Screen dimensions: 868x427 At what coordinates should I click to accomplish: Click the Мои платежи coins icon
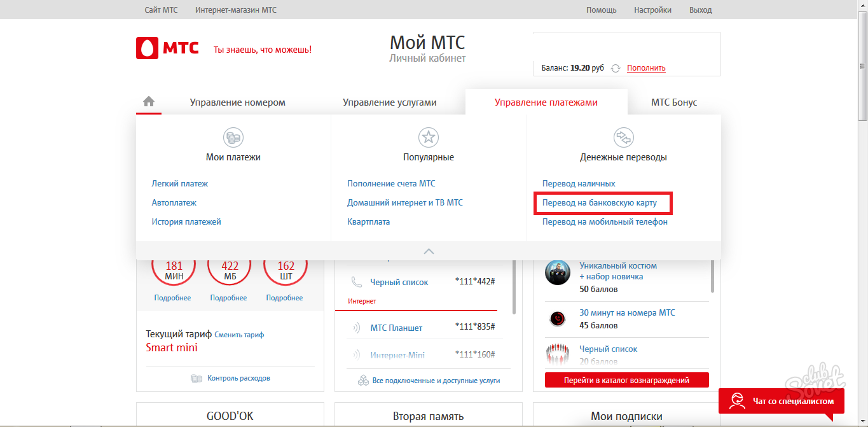pyautogui.click(x=233, y=137)
